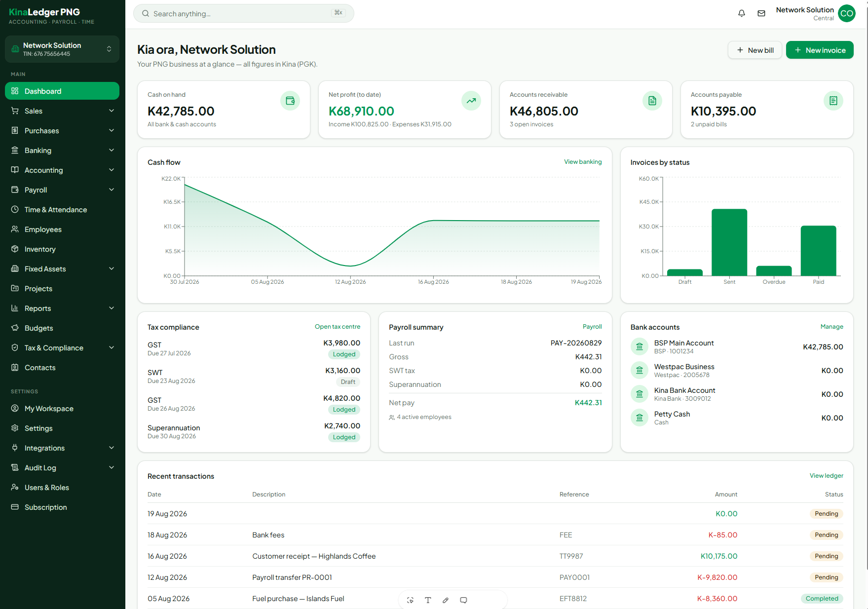Create a New bill
The image size is (868, 609).
point(755,50)
